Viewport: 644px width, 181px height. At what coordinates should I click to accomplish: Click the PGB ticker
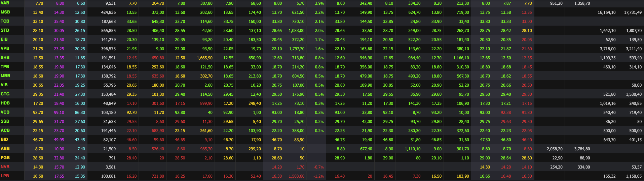5,158
